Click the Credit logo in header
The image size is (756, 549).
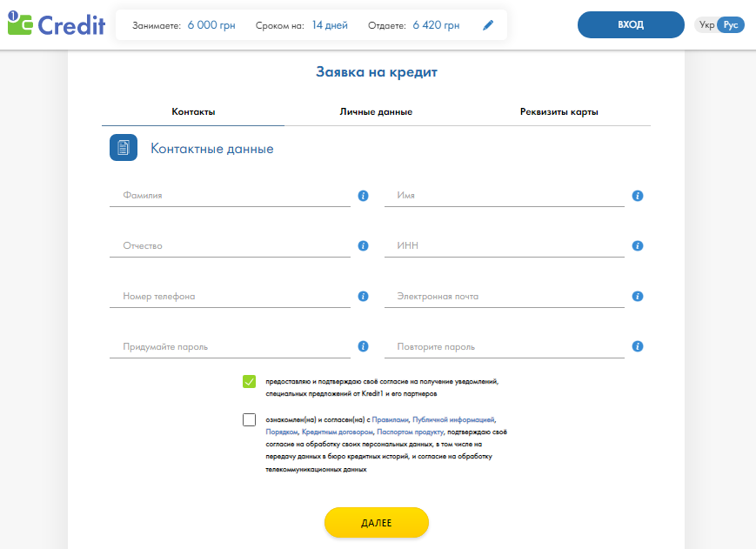pyautogui.click(x=57, y=23)
